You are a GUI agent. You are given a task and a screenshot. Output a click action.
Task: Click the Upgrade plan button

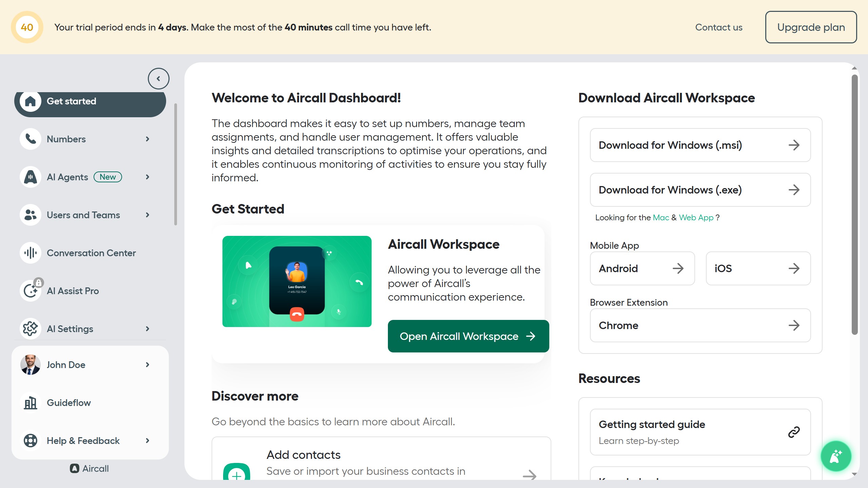point(811,27)
